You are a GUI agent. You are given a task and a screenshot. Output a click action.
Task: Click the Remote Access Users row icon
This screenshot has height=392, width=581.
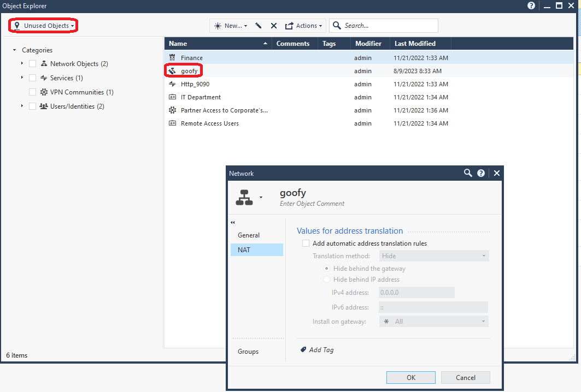coord(172,123)
